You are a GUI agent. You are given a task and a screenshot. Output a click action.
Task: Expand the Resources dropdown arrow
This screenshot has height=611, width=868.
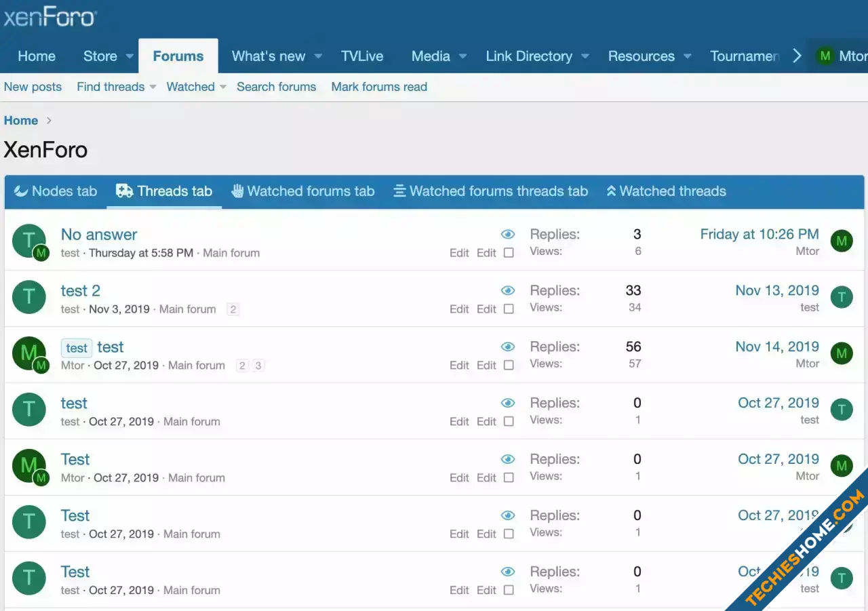687,56
